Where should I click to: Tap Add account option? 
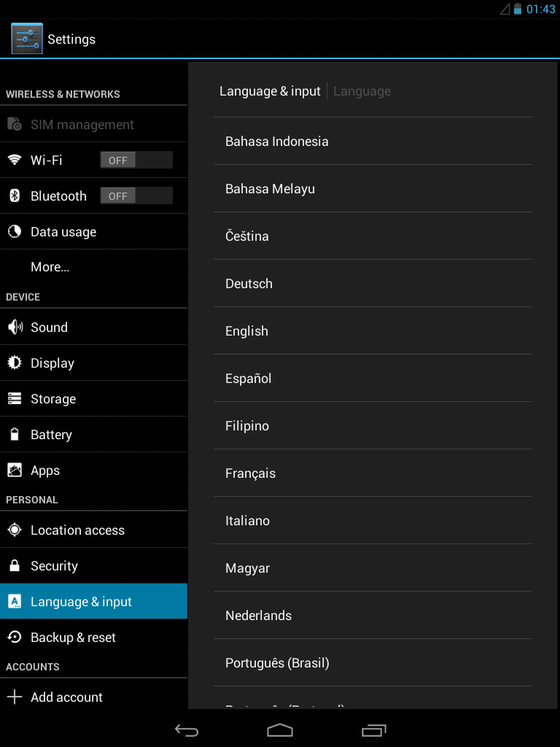(x=66, y=697)
